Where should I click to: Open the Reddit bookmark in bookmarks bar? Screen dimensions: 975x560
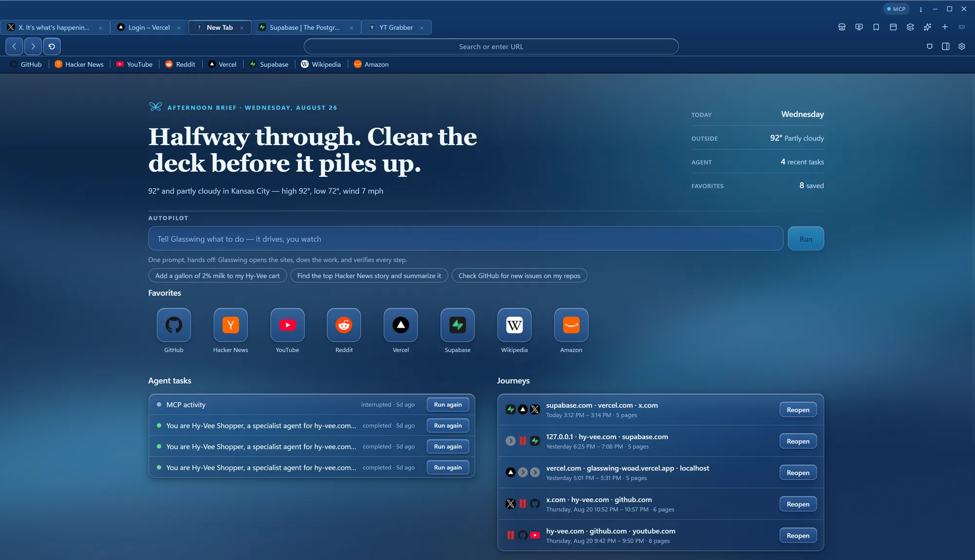pos(180,64)
